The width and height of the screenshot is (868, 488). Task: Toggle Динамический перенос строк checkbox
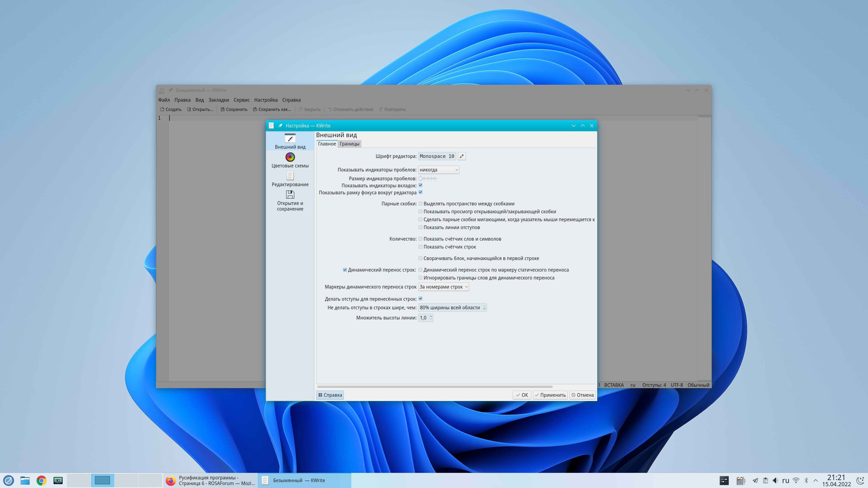[345, 270]
